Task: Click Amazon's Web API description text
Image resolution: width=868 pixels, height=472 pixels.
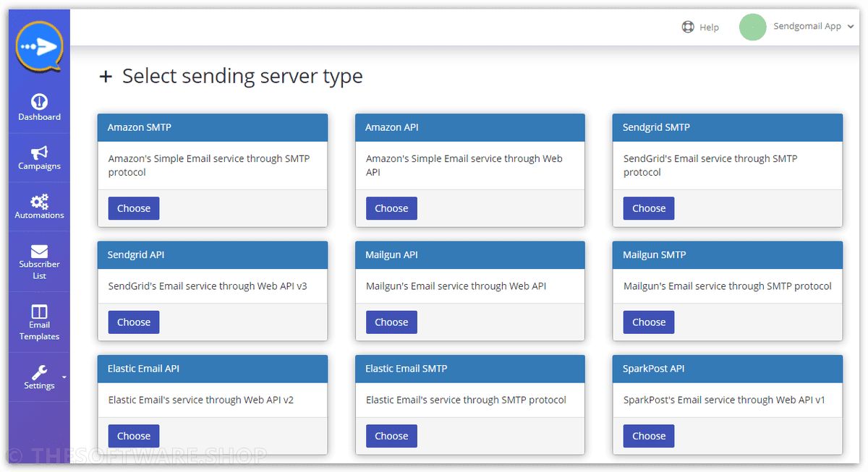Action: coord(464,166)
